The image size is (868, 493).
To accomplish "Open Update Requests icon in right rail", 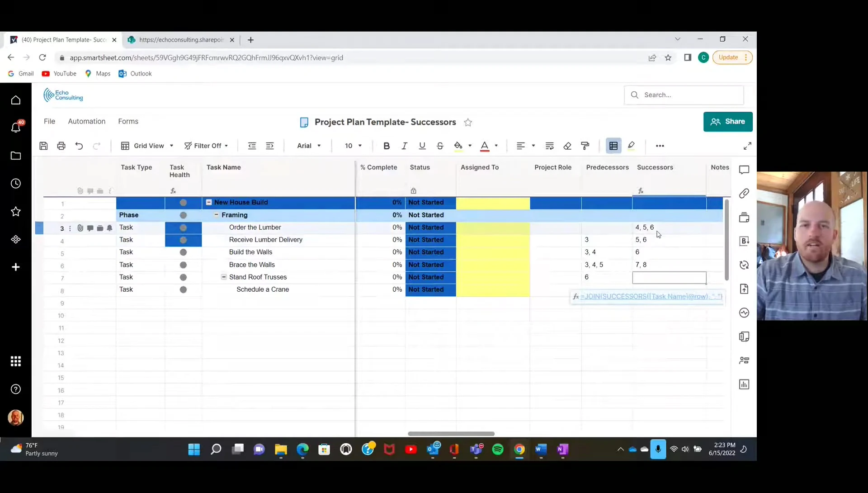I will pyautogui.click(x=744, y=265).
